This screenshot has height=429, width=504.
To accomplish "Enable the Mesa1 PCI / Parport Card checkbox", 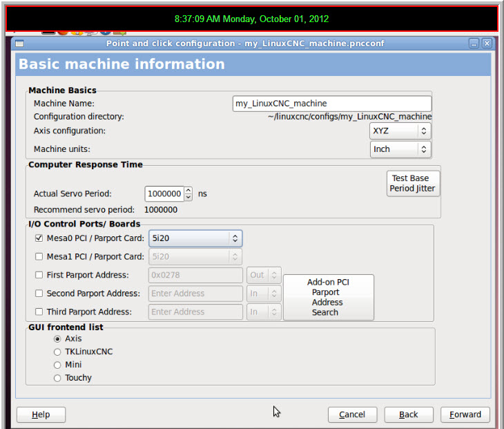I will pyautogui.click(x=39, y=256).
